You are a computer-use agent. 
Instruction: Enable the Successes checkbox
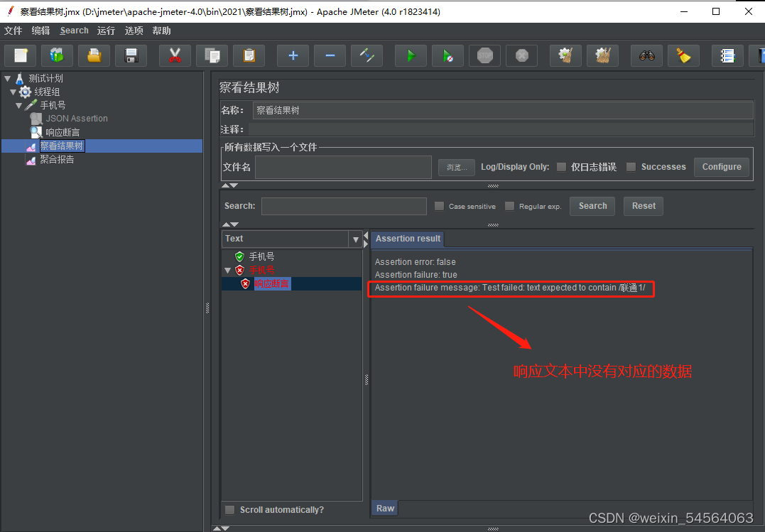coord(631,167)
